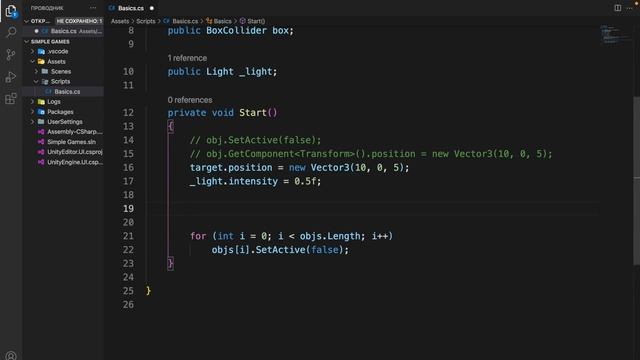
Task: Open editor more actions ellipsis
Action: [629, 8]
